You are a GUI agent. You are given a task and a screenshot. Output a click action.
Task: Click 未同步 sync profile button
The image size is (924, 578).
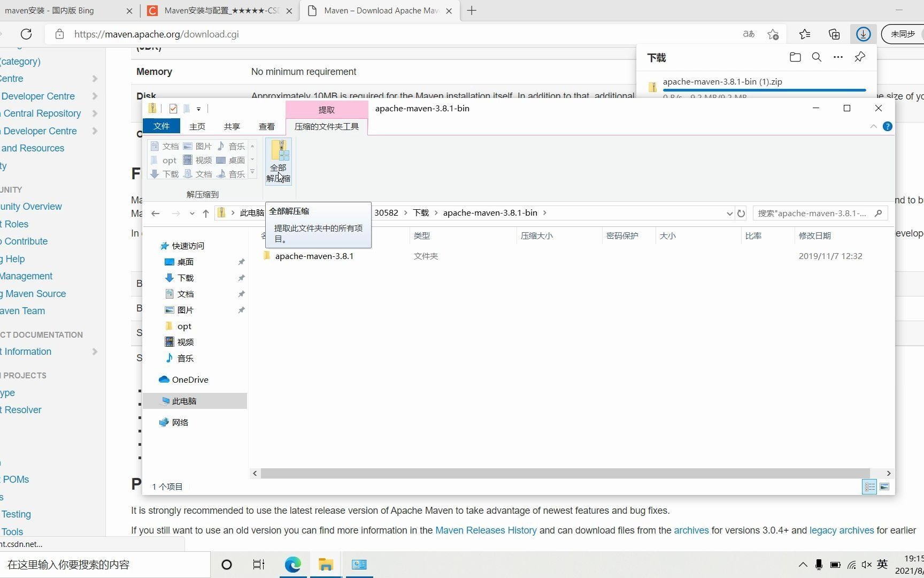pyautogui.click(x=903, y=34)
